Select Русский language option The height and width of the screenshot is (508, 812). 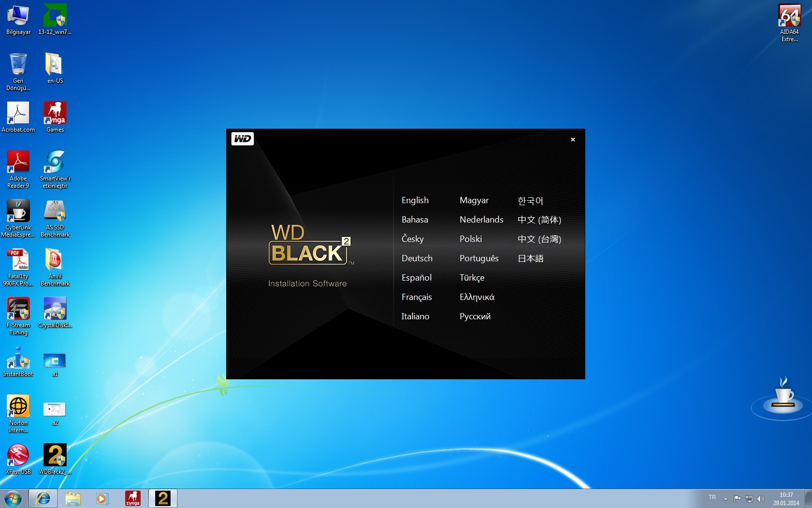tap(475, 316)
